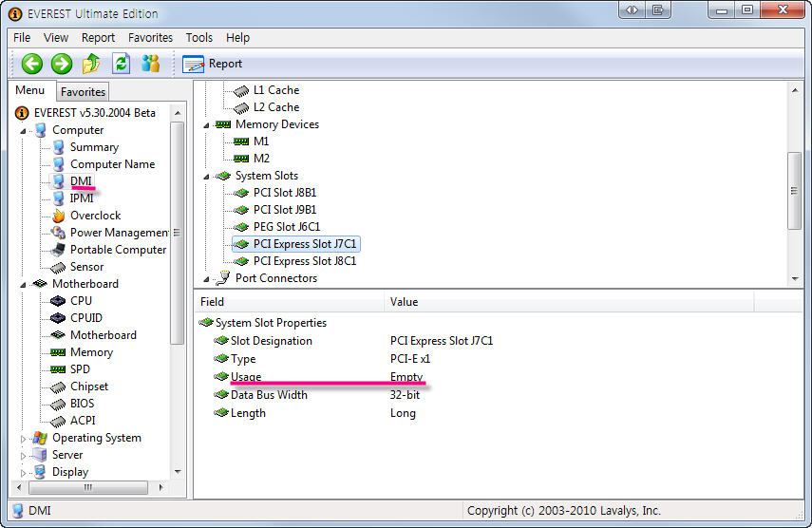Open the Report toolbar button
This screenshot has height=528, width=812.
(213, 64)
